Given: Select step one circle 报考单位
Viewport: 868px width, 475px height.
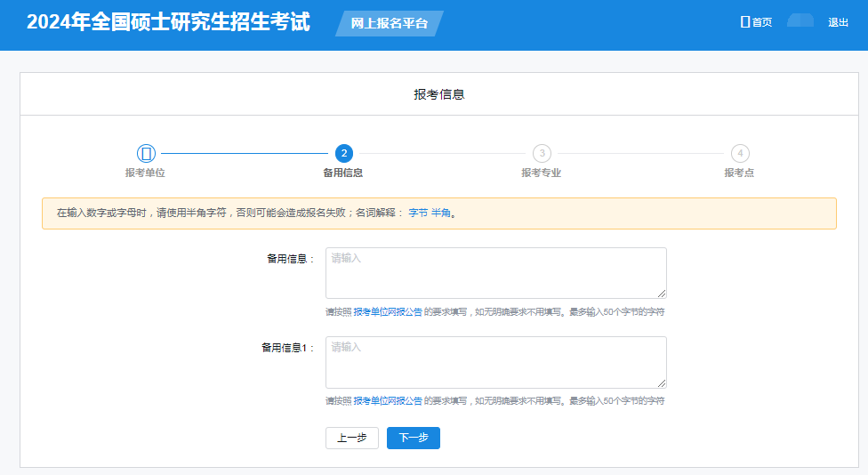Looking at the screenshot, I should pyautogui.click(x=146, y=153).
